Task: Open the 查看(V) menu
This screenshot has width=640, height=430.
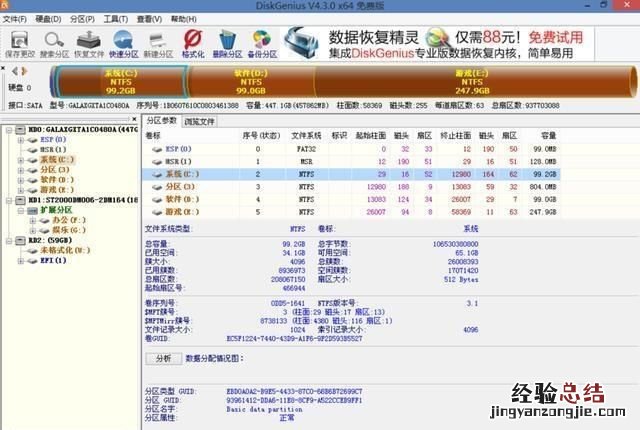Action: [149, 19]
